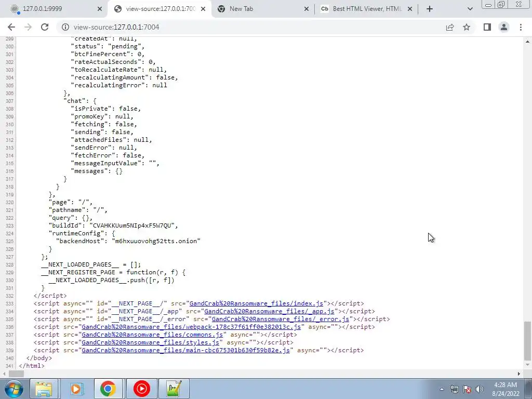Click the scroll up arrow
532x399 pixels.
click(527, 42)
